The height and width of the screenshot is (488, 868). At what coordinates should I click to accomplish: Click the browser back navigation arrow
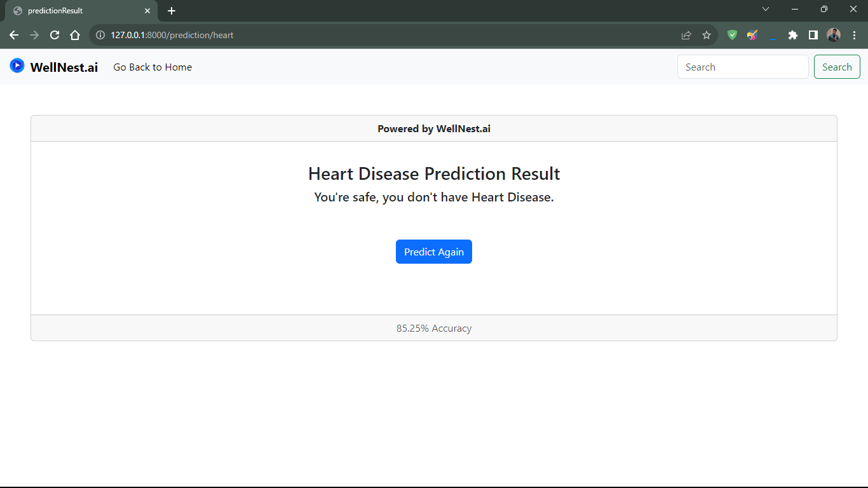pyautogui.click(x=14, y=35)
